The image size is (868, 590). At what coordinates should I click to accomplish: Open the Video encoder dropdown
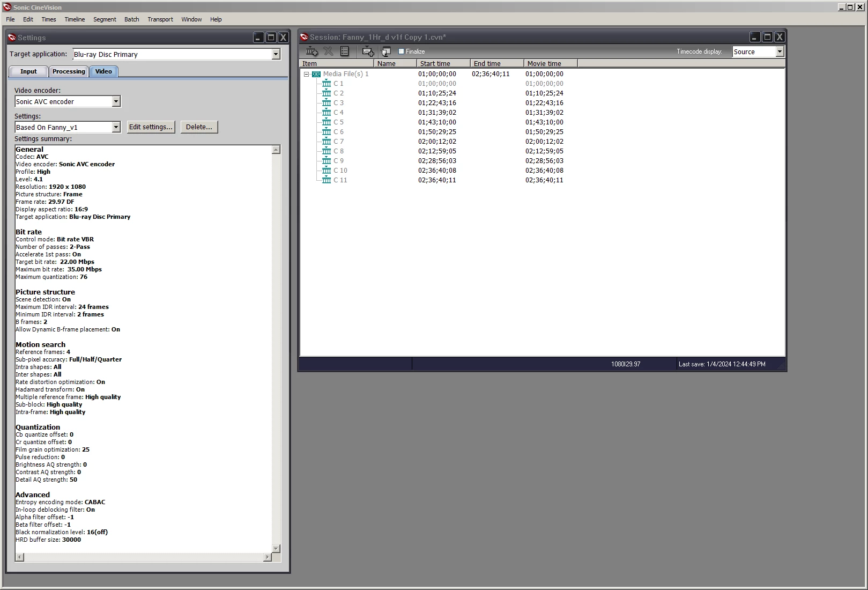pos(116,101)
